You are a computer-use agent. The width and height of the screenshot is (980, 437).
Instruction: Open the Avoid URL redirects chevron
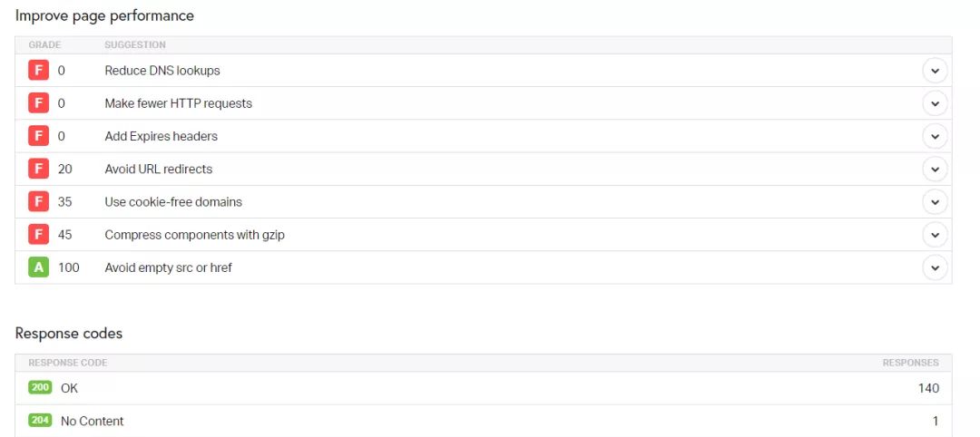(x=935, y=169)
